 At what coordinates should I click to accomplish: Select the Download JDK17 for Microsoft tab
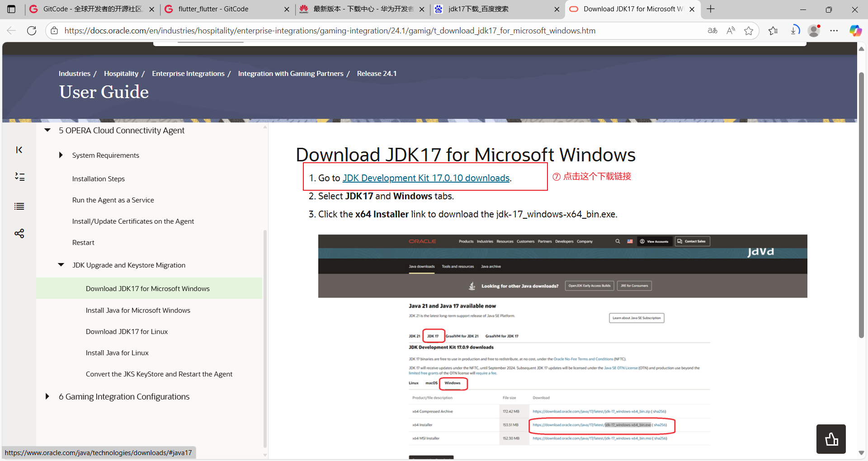click(632, 9)
